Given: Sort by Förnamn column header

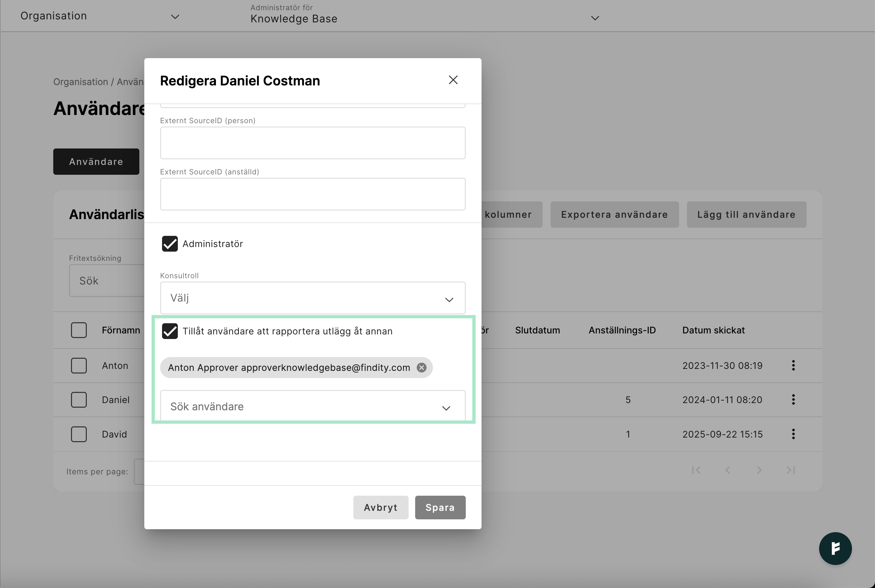Looking at the screenshot, I should [121, 330].
